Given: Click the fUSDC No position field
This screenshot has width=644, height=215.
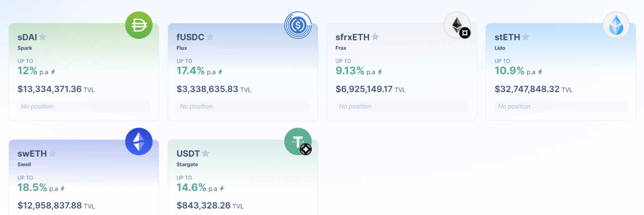Looking at the screenshot, I should pyautogui.click(x=242, y=106).
